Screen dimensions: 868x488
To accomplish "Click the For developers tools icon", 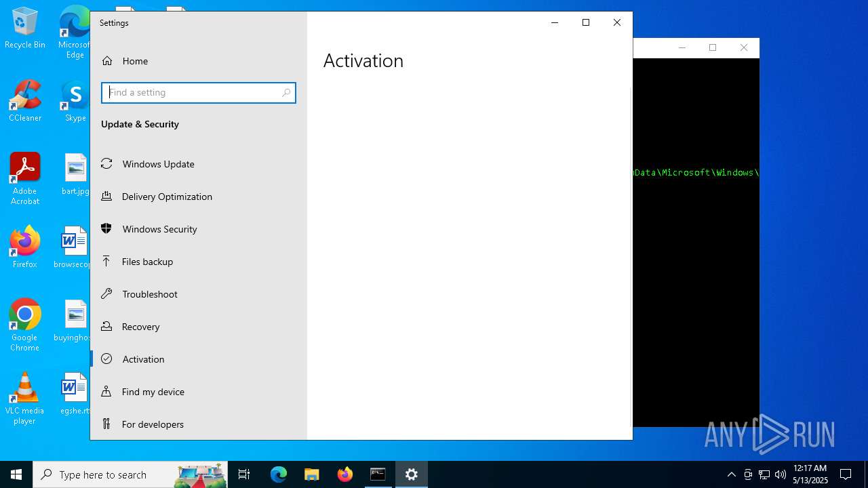I will (106, 424).
